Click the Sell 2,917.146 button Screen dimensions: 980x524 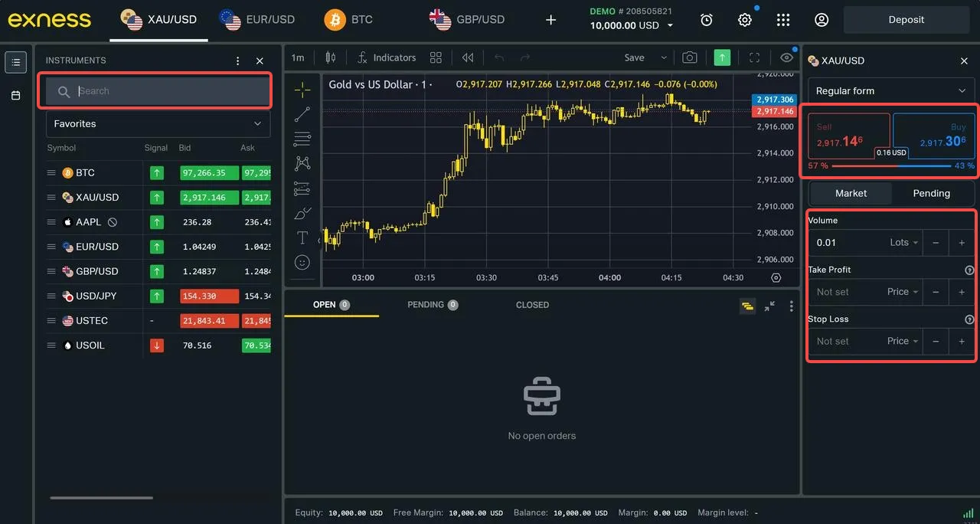point(849,136)
